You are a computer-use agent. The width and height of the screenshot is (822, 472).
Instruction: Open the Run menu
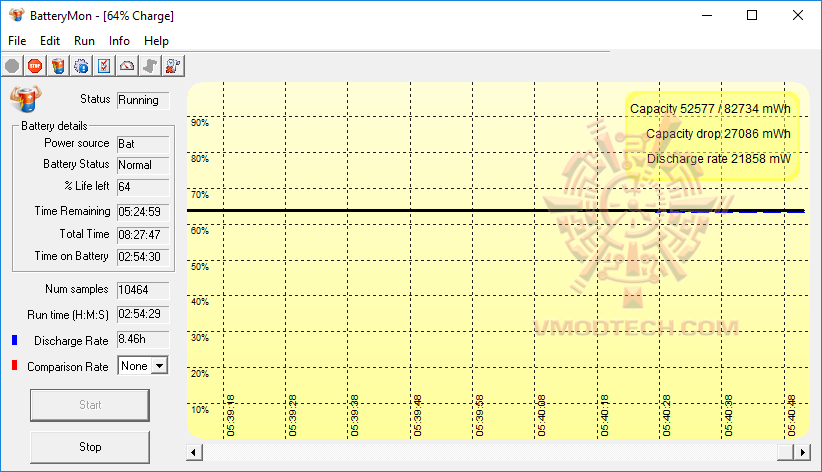coord(84,41)
